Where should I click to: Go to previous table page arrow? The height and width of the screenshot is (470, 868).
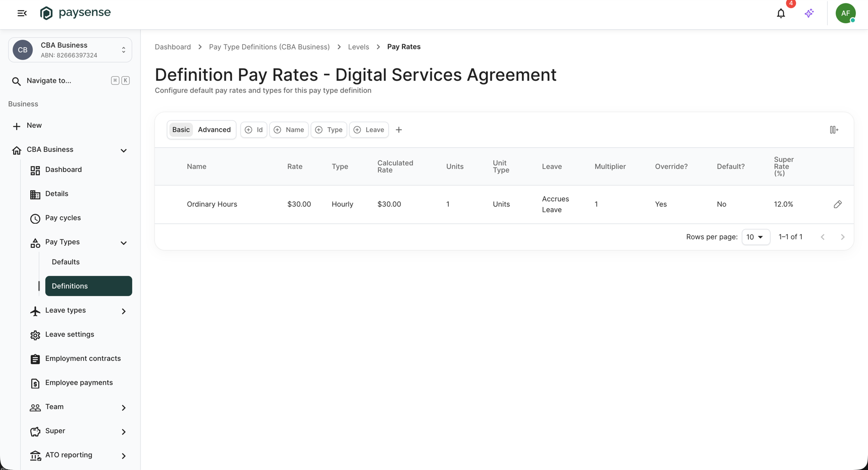(x=822, y=237)
